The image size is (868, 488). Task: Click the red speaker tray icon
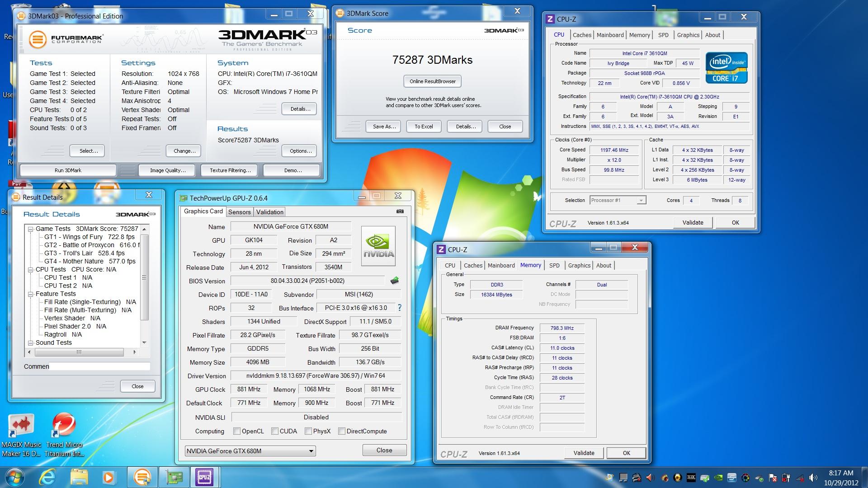pyautogui.click(x=650, y=478)
